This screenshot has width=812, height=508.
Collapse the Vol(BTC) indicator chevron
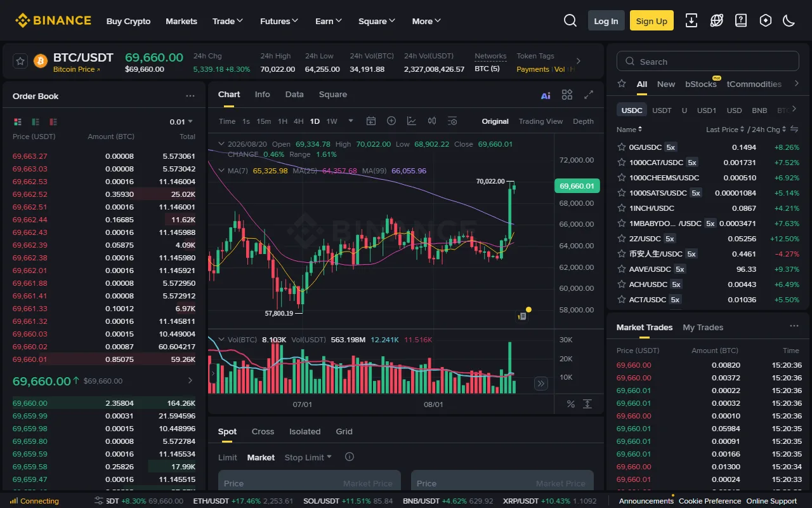(221, 340)
